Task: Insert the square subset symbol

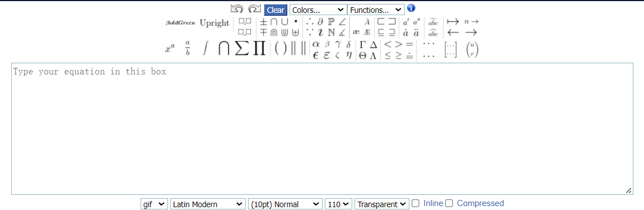Action: point(381,22)
